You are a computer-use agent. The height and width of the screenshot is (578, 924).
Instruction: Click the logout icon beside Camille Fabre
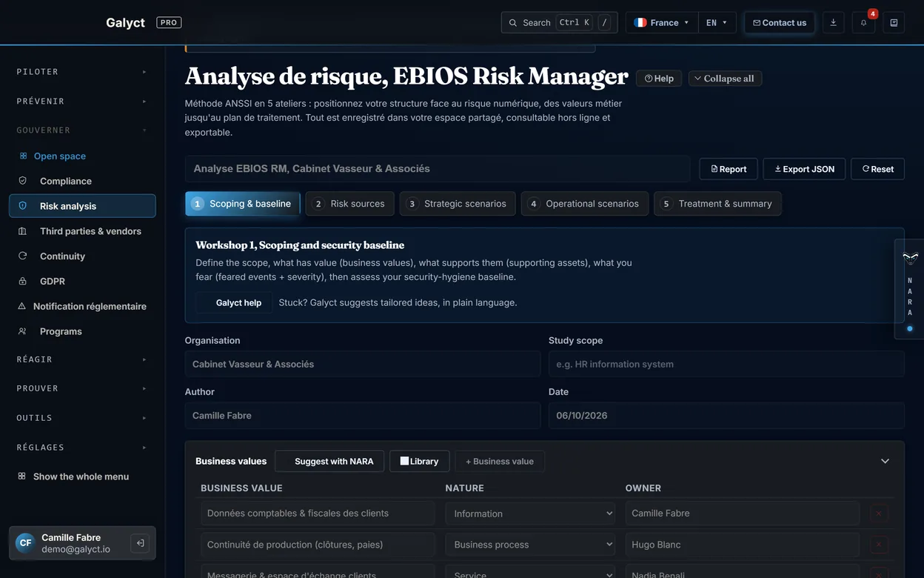140,543
